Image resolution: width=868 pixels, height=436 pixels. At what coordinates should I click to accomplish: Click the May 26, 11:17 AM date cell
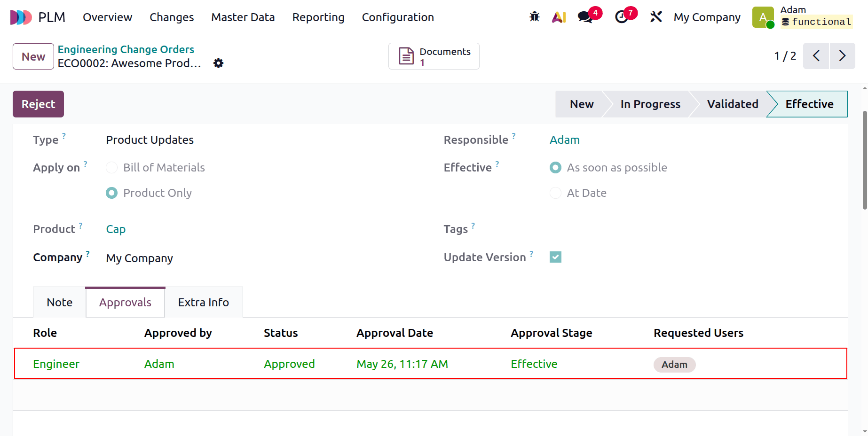click(x=402, y=364)
